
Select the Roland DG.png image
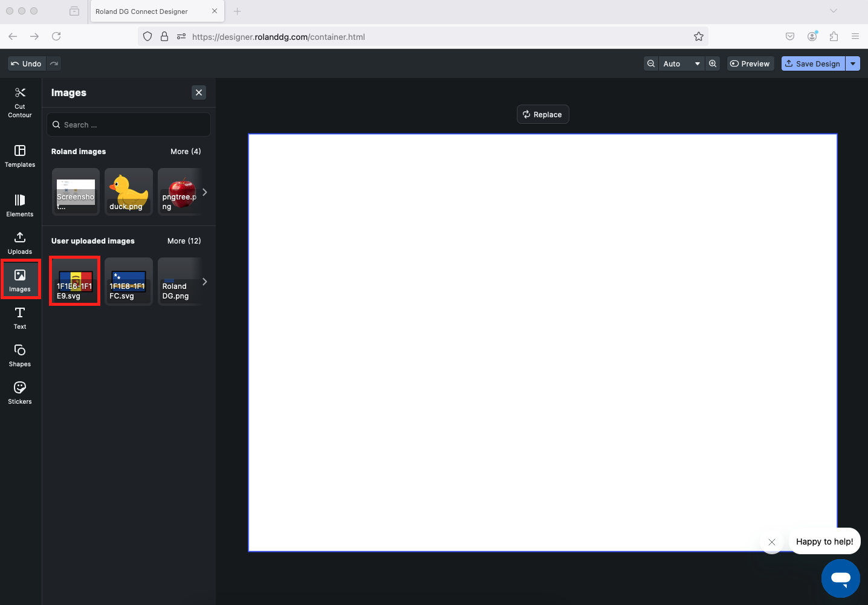click(x=180, y=281)
